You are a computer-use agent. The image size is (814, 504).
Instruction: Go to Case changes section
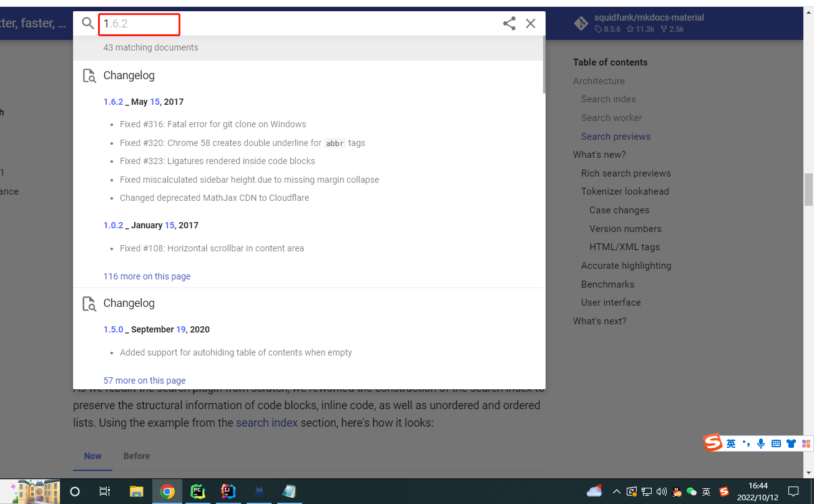(x=619, y=210)
